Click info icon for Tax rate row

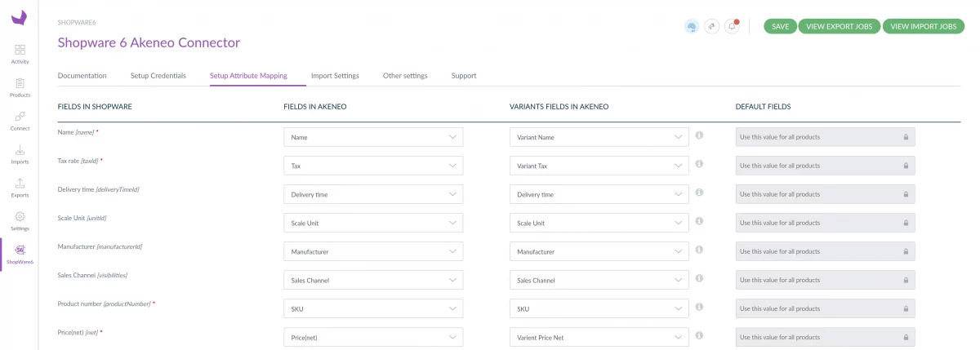pyautogui.click(x=700, y=165)
